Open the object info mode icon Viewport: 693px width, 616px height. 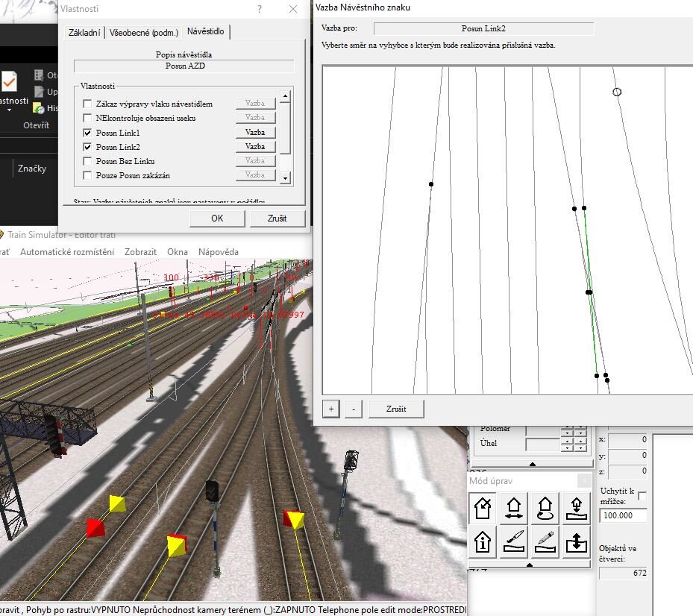[x=483, y=541]
